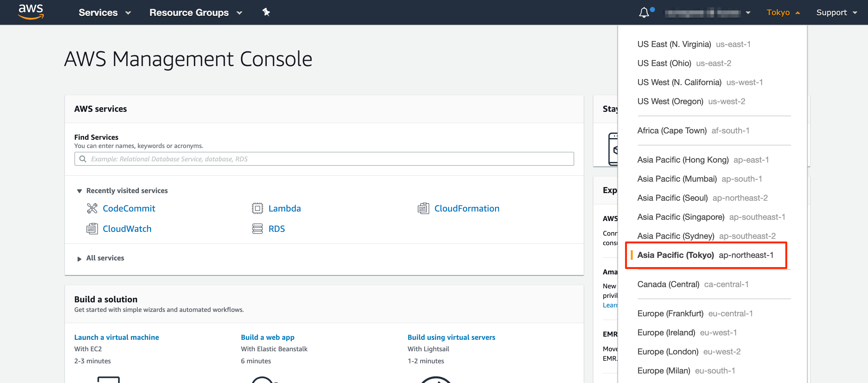
Task: Open the blurred account name dropdown
Action: point(708,13)
